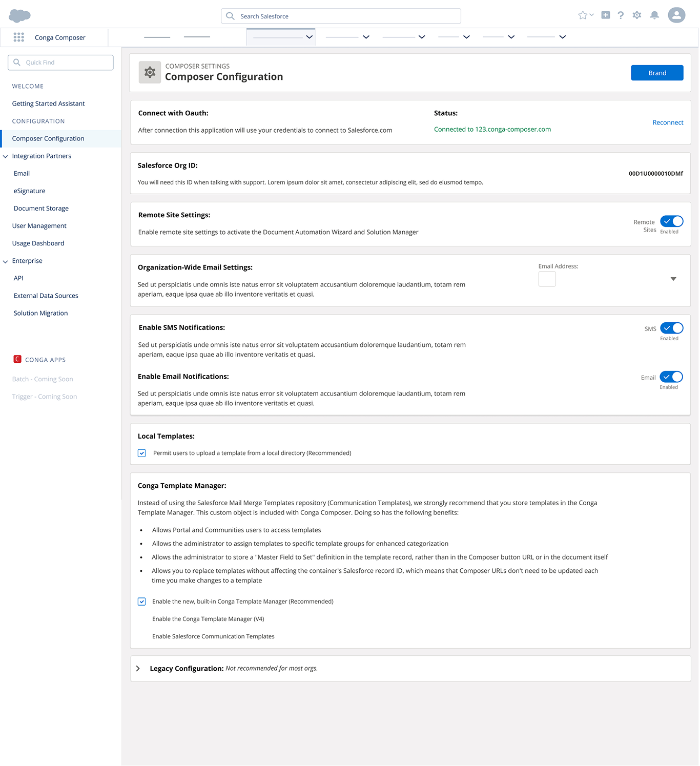Uncheck Permit users to upload local template

(x=142, y=453)
